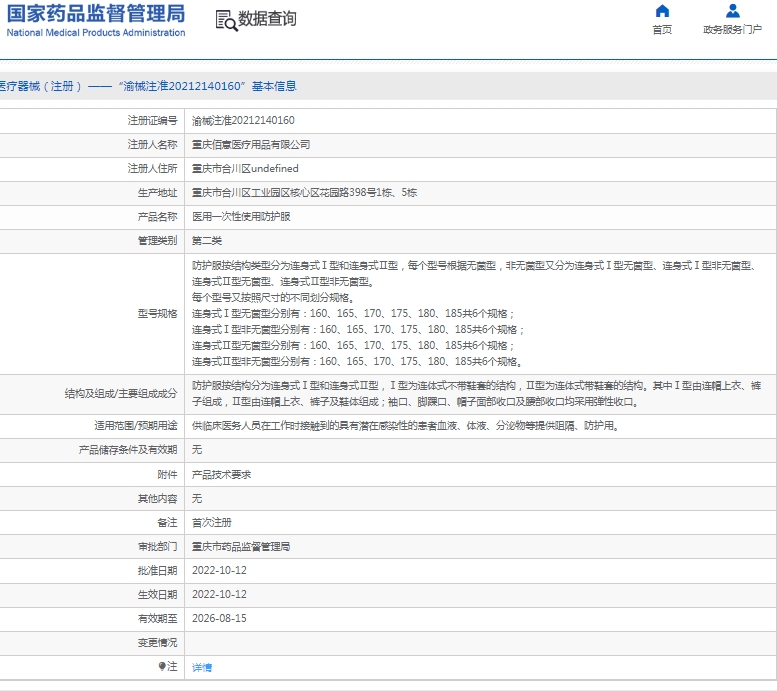Click the 注册人名称 row label
The image size is (777, 691).
(x=152, y=145)
